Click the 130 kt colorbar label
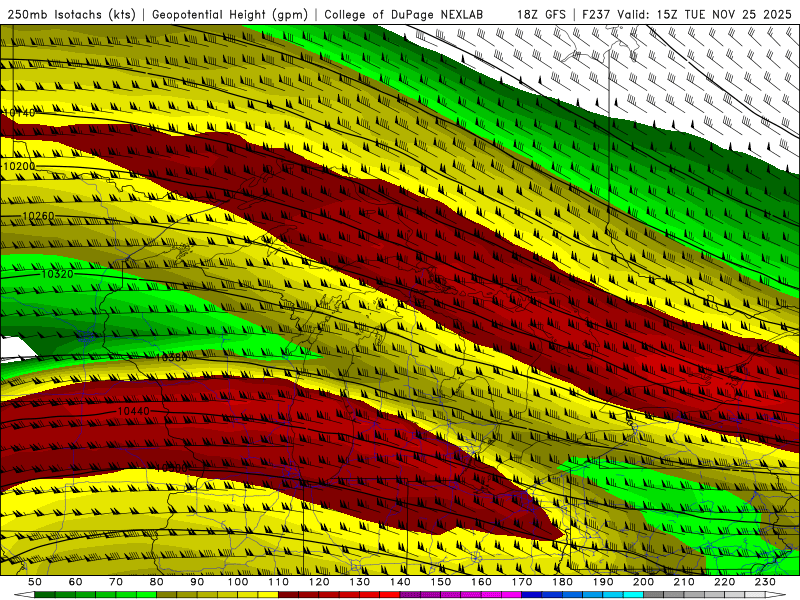The width and height of the screenshot is (800, 600). [x=359, y=582]
